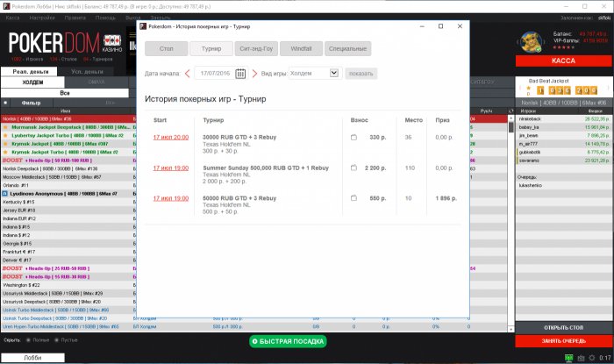This screenshot has height=364, width=614.
Task: Select Усл. деньги tab
Action: (87, 72)
